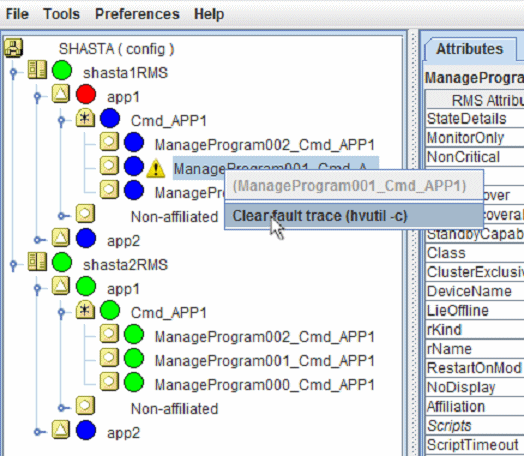Open the Tools menu
Viewport: 524px width, 456px height.
pyautogui.click(x=61, y=14)
